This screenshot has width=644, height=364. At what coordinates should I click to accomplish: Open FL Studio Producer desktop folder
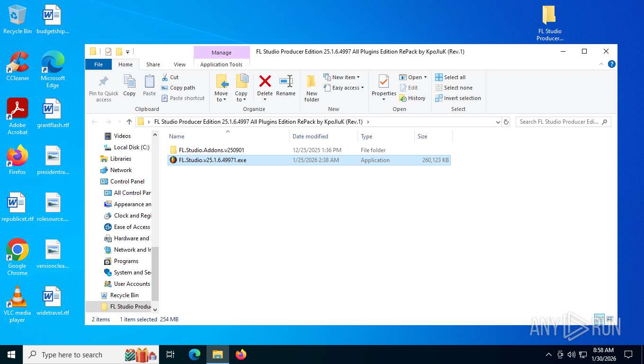(x=549, y=23)
